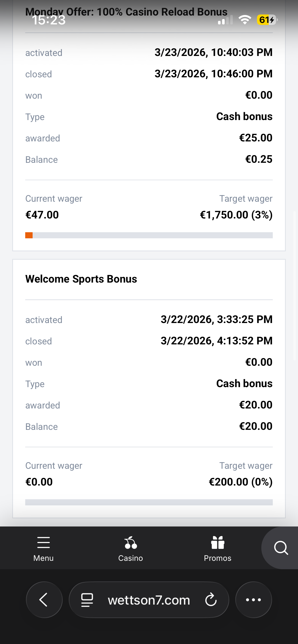Reload the page with the refresh icon
Screen dimensions: 298x644
click(211, 600)
